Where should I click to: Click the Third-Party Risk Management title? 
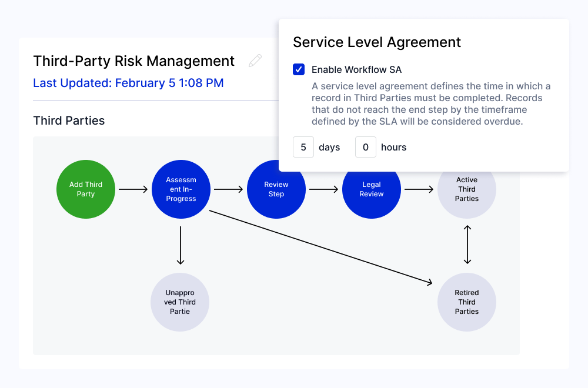point(134,61)
